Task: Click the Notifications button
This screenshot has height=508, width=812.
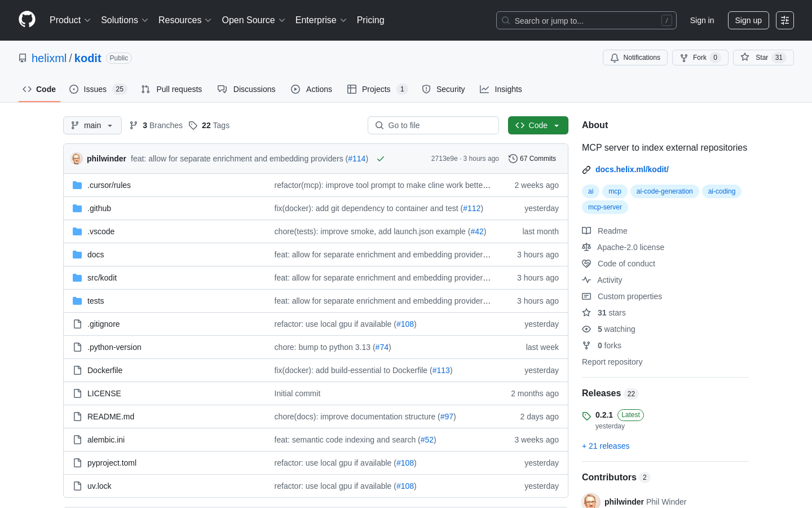Action: (x=635, y=58)
